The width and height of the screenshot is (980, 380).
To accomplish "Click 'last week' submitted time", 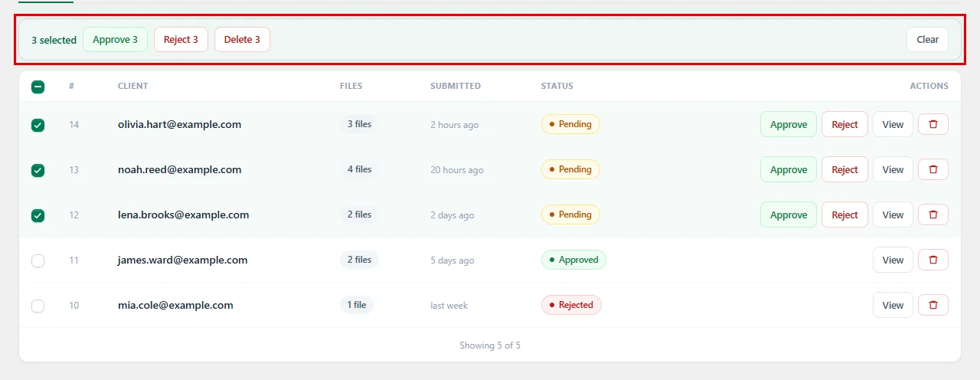I will 449,306.
